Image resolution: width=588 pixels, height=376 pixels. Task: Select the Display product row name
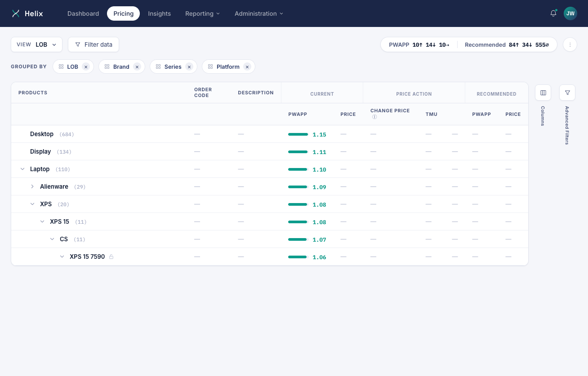[40, 152]
